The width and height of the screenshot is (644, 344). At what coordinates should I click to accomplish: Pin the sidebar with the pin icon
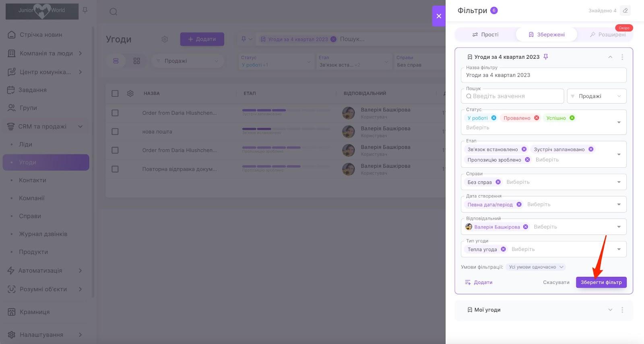click(85, 10)
